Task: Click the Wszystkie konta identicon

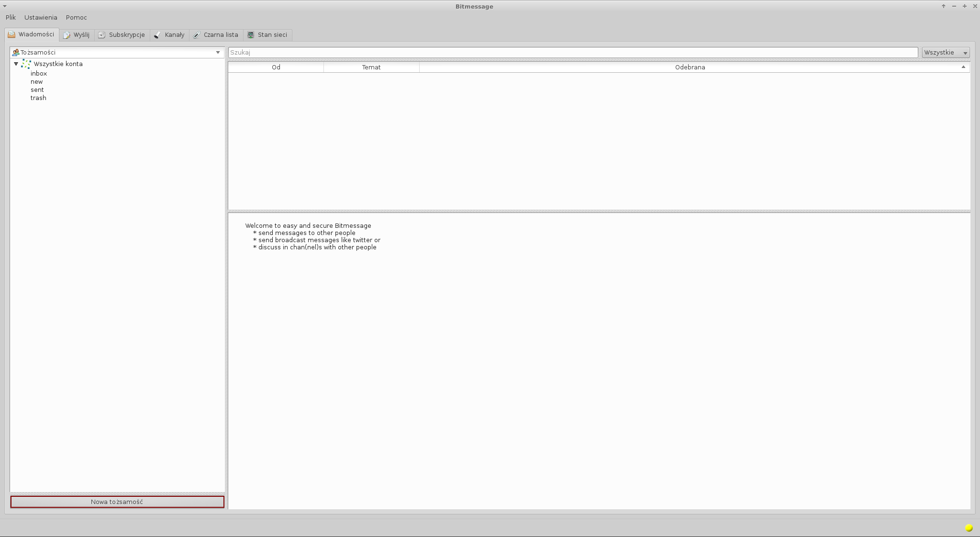Action: [26, 64]
